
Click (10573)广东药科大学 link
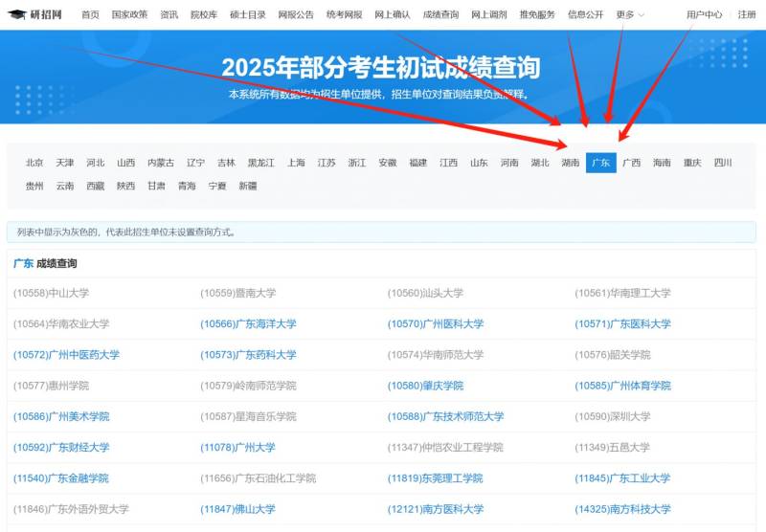(x=248, y=355)
